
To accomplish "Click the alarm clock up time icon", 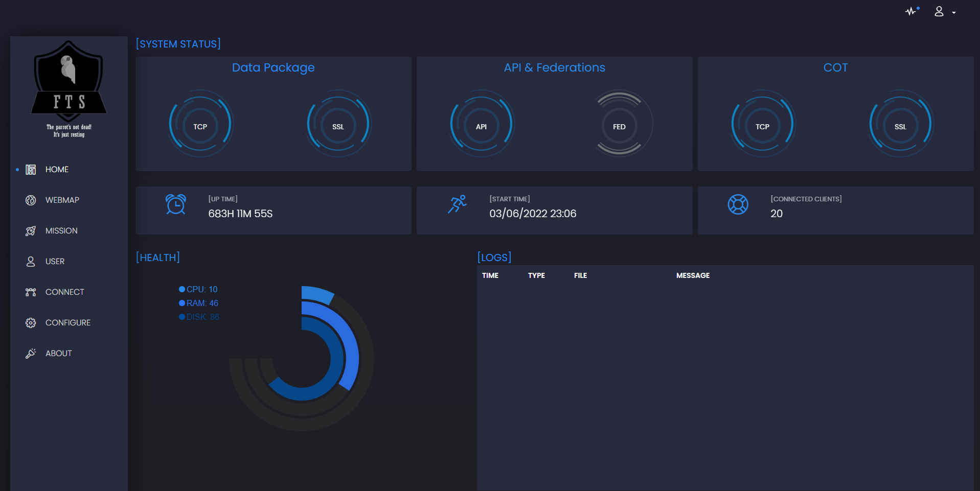I will click(176, 204).
